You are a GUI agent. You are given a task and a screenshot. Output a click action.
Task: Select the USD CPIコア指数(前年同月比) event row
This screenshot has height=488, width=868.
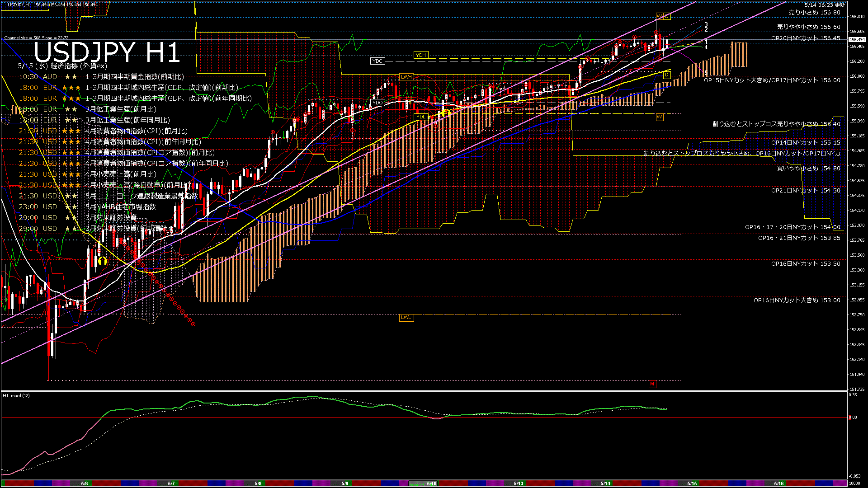click(x=123, y=164)
